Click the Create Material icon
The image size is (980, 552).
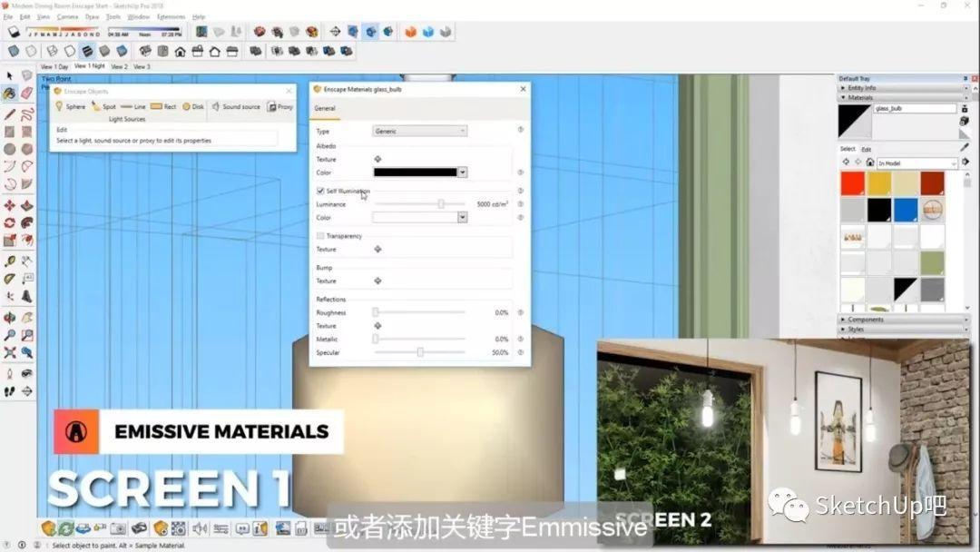pyautogui.click(x=965, y=120)
